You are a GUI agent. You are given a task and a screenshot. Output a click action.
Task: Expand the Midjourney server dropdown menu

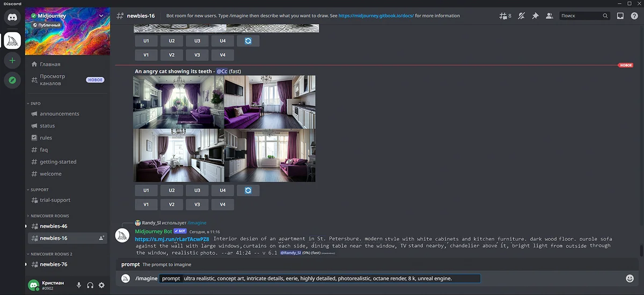click(x=101, y=16)
